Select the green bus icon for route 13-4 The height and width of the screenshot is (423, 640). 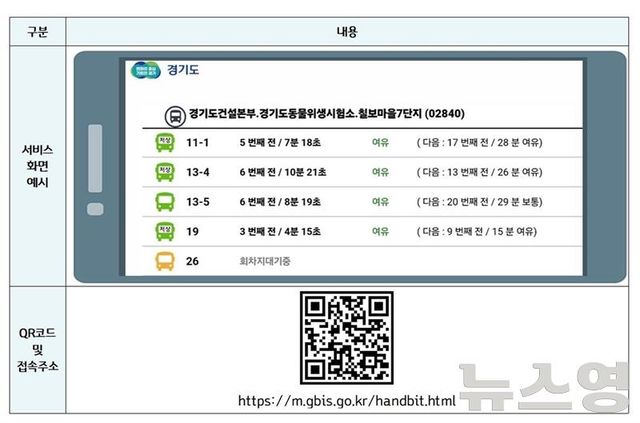pos(163,172)
